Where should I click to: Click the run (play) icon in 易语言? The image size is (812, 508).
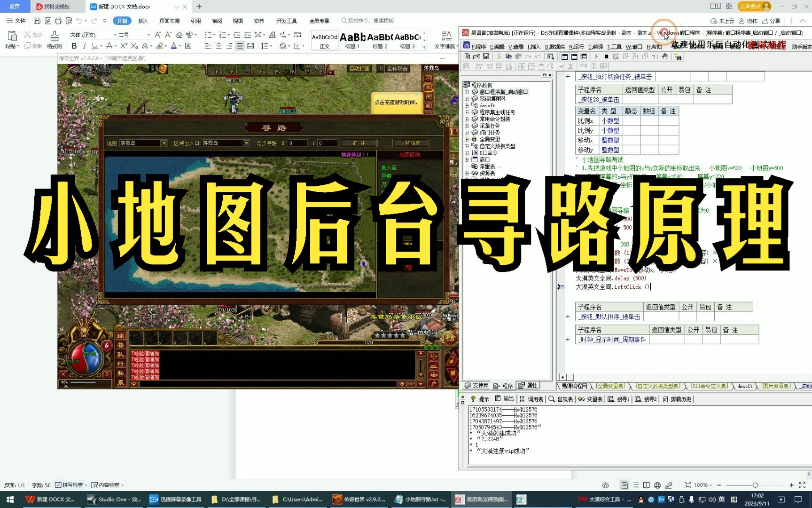[597, 56]
